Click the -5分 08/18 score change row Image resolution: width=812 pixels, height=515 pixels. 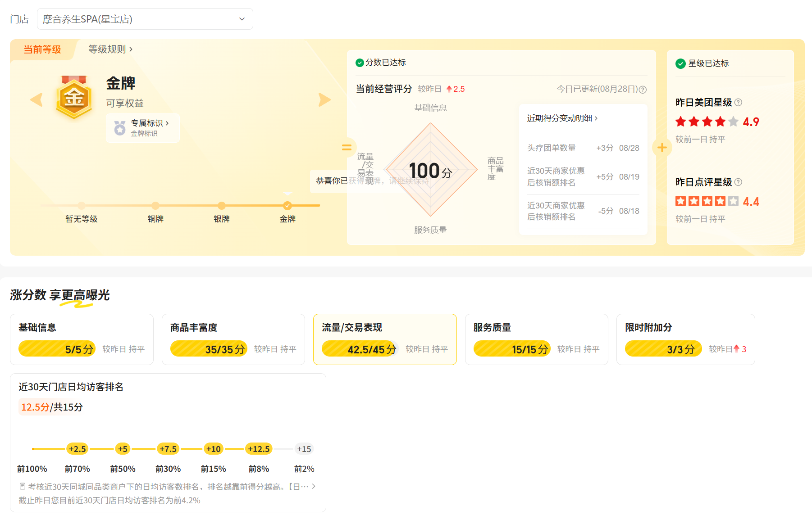(x=583, y=211)
